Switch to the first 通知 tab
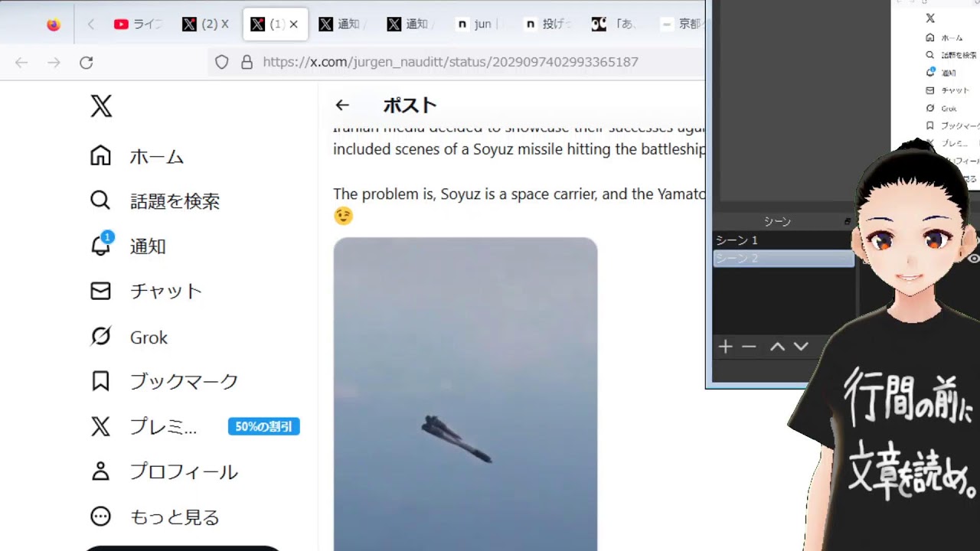 pyautogui.click(x=342, y=24)
